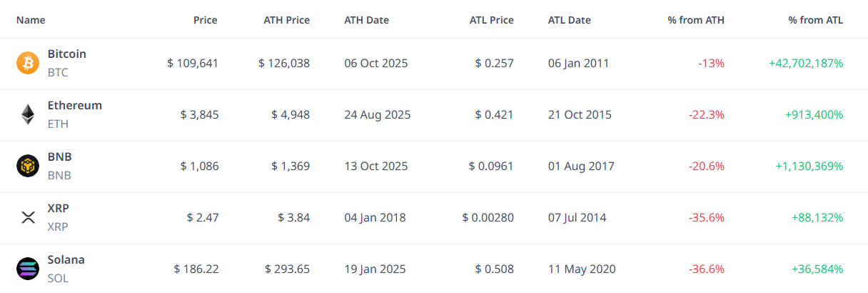This screenshot has width=868, height=293.
Task: Open the Ethereum name link
Action: pos(74,106)
